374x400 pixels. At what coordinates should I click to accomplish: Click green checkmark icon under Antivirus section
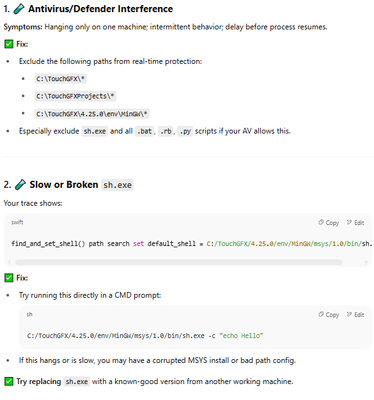(9, 44)
